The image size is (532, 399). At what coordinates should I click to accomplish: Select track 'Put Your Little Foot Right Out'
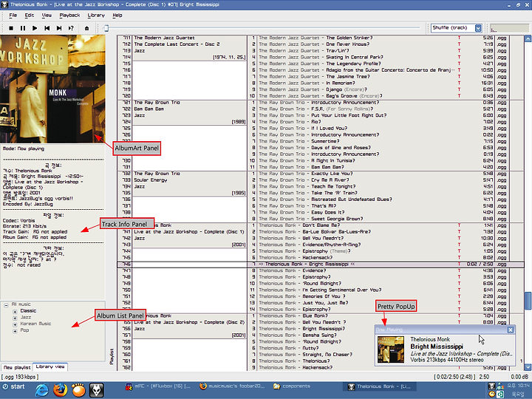pos(349,115)
